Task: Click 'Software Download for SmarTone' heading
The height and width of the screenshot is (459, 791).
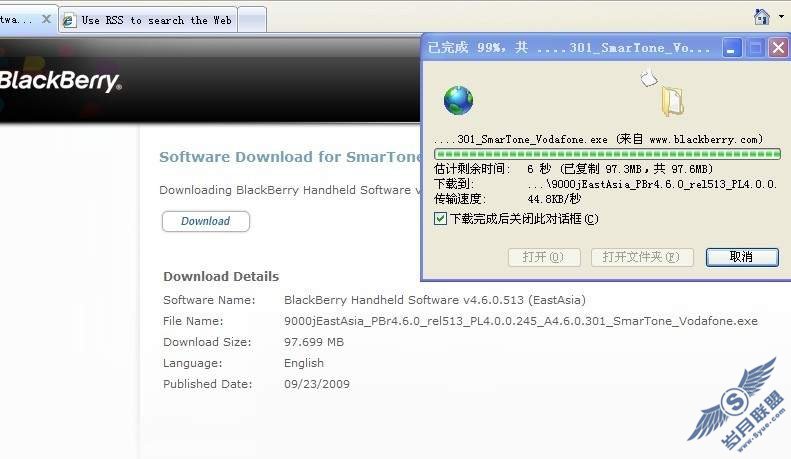Action: [x=292, y=157]
